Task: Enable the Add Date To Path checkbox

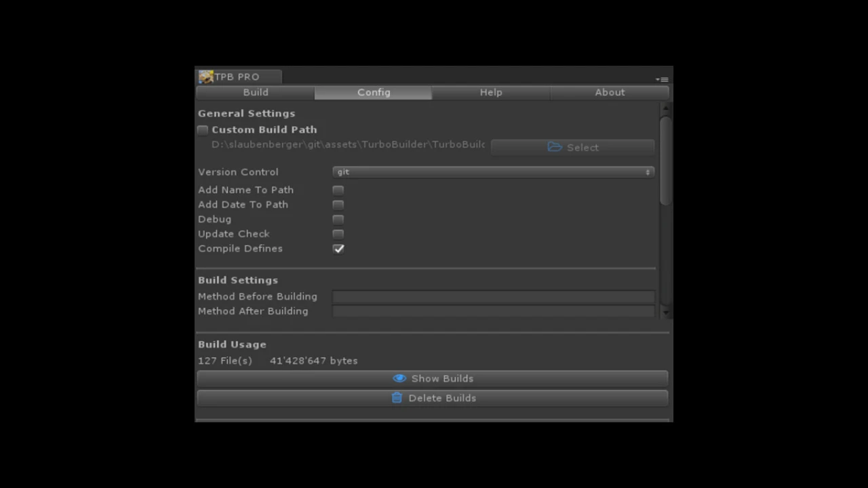Action: click(338, 205)
